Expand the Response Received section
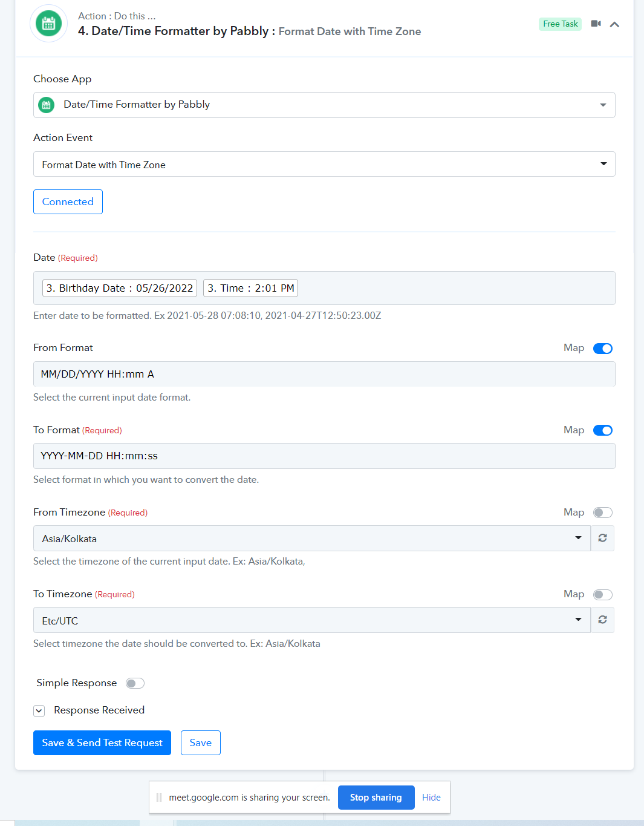 pos(39,710)
